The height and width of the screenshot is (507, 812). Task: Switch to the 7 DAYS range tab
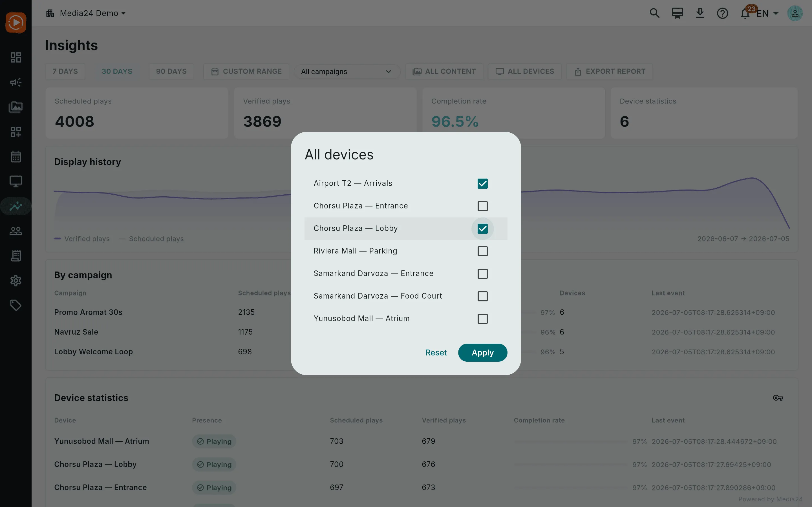(65, 72)
